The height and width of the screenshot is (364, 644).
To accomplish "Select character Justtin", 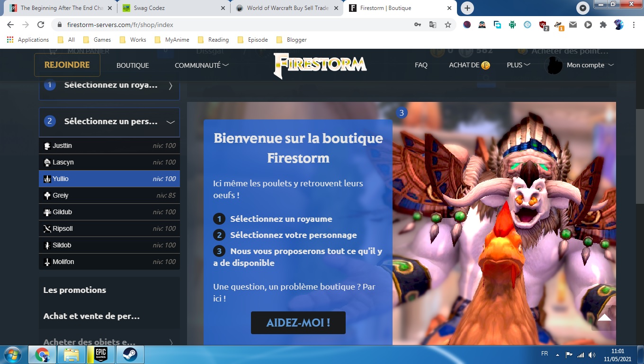I will pyautogui.click(x=109, y=146).
